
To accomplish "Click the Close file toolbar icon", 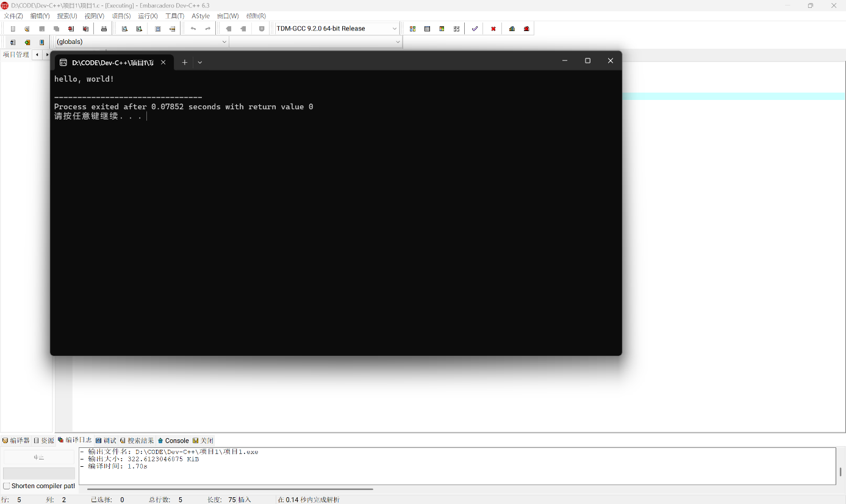I will (71, 29).
